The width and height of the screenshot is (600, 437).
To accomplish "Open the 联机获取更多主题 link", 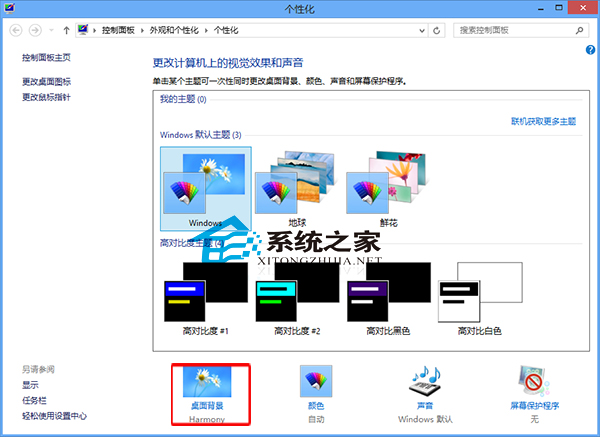I will click(x=542, y=120).
